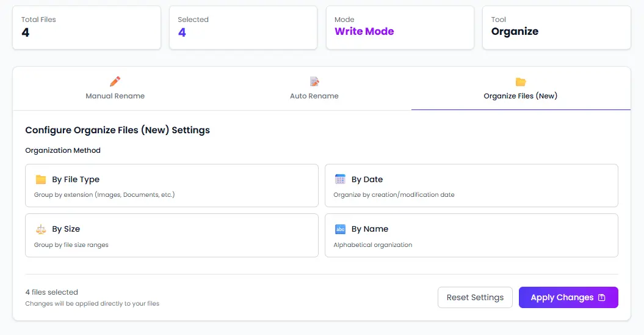Click the Write Mode card
644x335 pixels.
[x=400, y=28]
